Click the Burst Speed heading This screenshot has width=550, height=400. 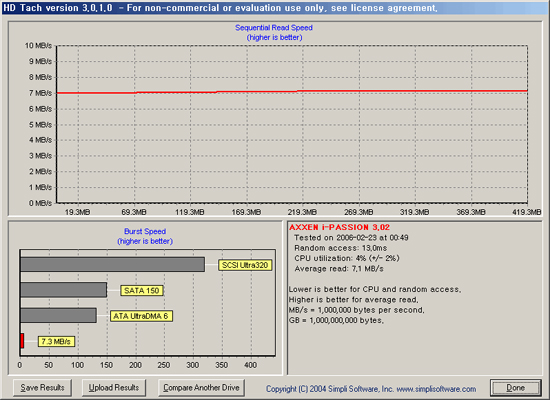click(145, 232)
